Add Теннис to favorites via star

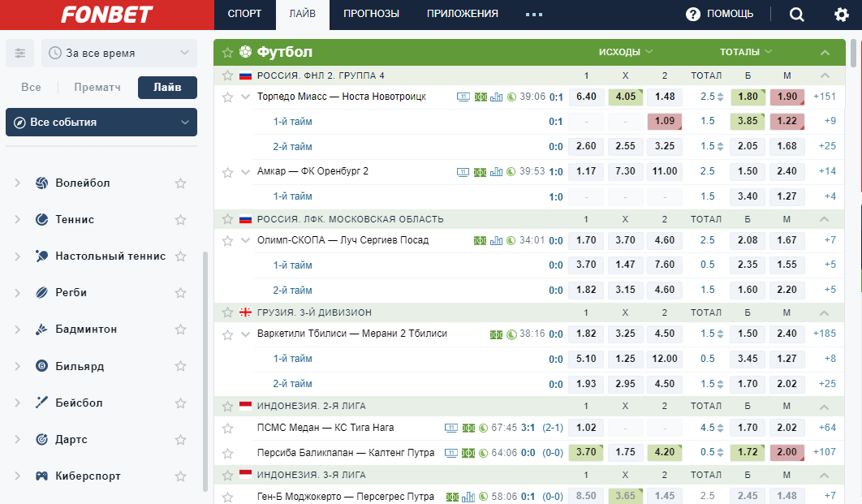click(180, 220)
